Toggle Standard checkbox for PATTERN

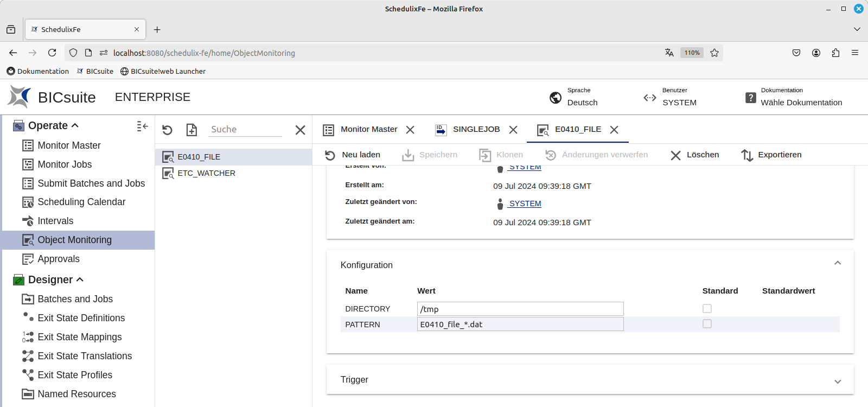707,323
